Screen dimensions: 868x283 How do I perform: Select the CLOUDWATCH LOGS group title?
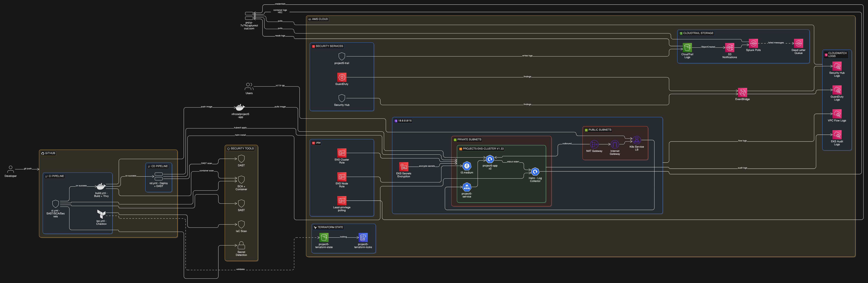pyautogui.click(x=837, y=54)
